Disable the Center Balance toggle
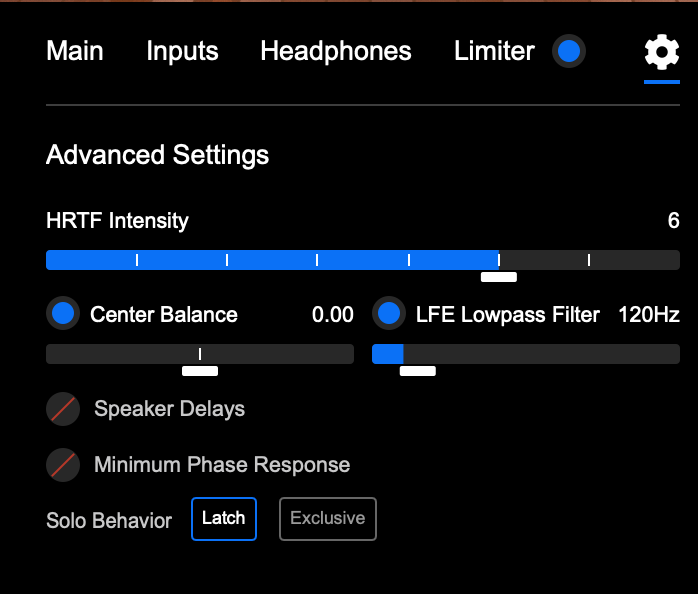Viewport: 698px width, 594px height. tap(63, 314)
